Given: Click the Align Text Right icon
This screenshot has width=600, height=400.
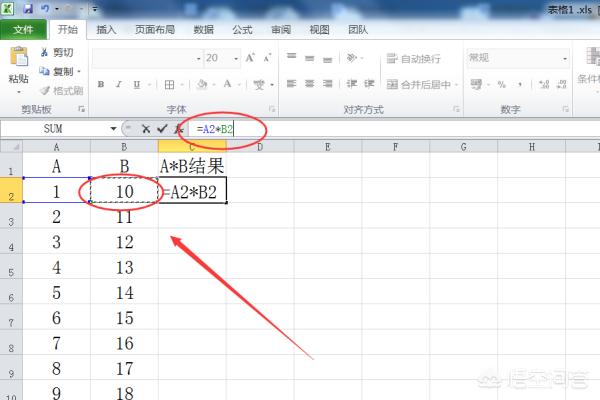Looking at the screenshot, I should point(328,83).
